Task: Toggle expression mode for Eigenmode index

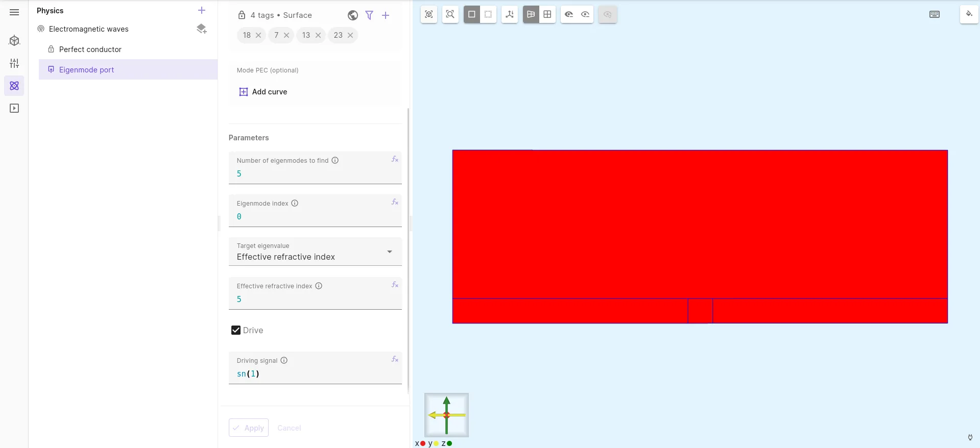Action: [395, 202]
